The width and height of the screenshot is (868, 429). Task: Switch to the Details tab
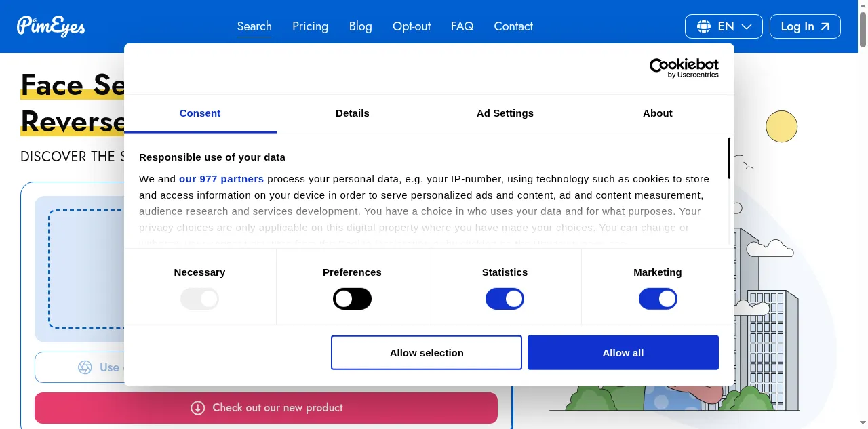pos(353,113)
